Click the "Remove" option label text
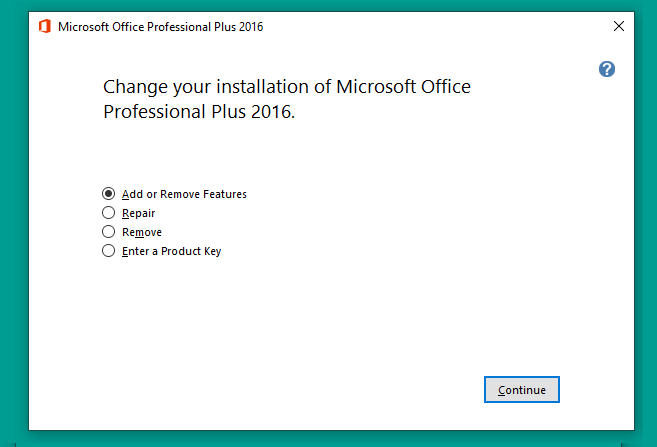The image size is (657, 447). pos(142,232)
